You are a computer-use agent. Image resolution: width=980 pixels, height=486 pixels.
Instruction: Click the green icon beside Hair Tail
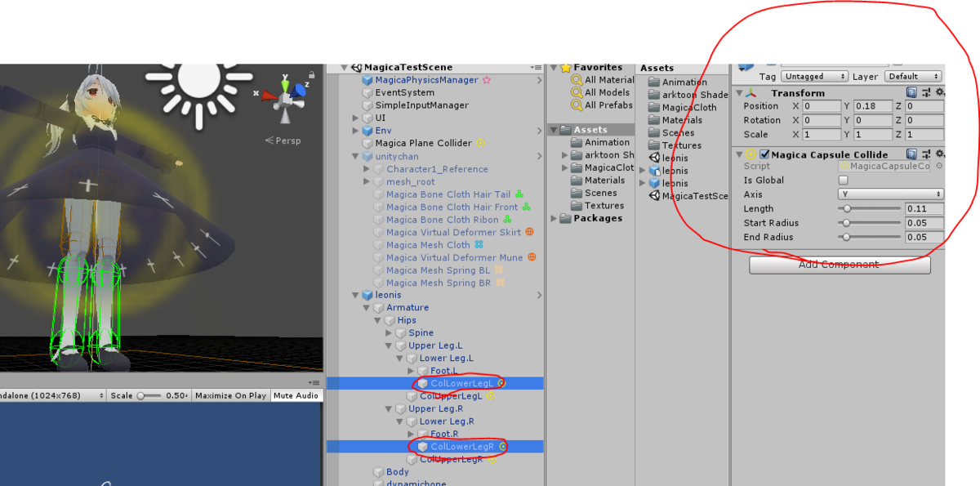point(519,194)
